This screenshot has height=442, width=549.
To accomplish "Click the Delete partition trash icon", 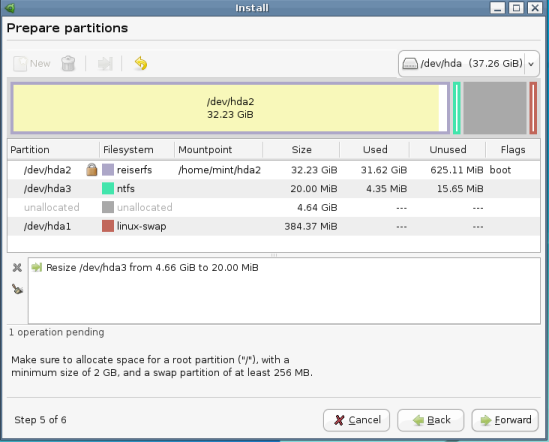I will 68,64.
